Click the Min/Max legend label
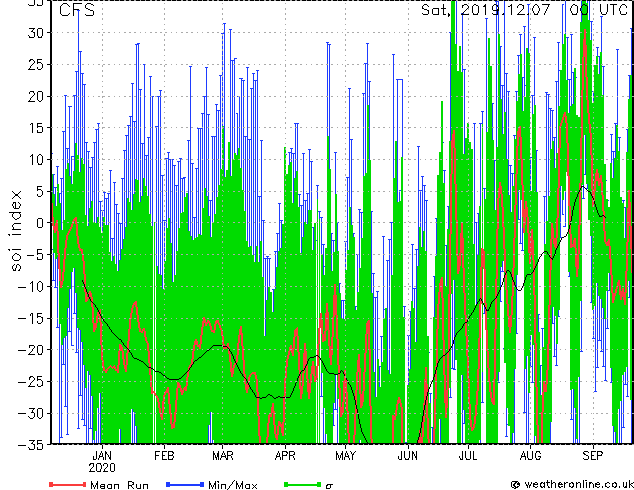 (x=232, y=485)
